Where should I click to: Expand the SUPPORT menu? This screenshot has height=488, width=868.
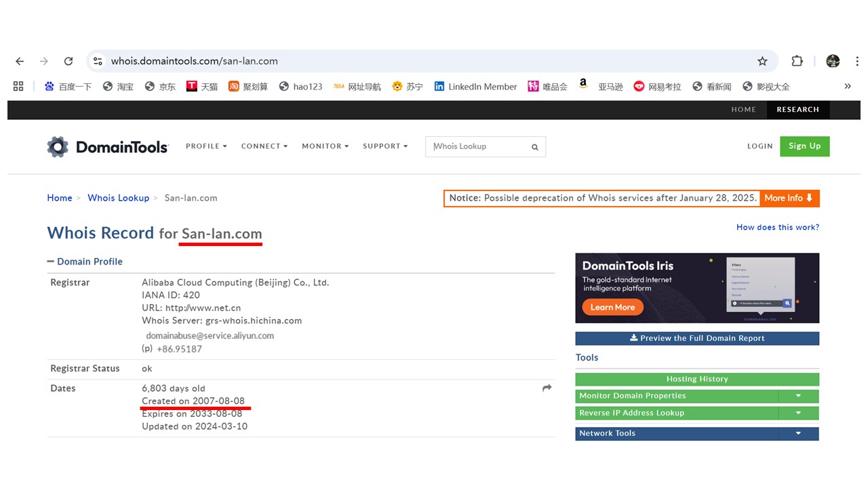click(x=385, y=146)
